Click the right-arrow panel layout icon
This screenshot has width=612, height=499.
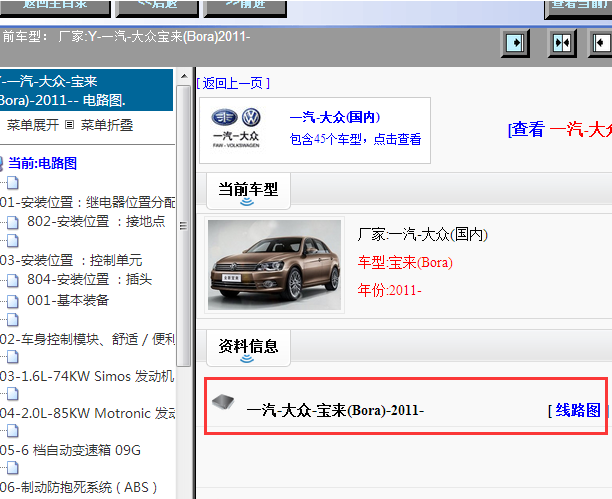coord(515,43)
